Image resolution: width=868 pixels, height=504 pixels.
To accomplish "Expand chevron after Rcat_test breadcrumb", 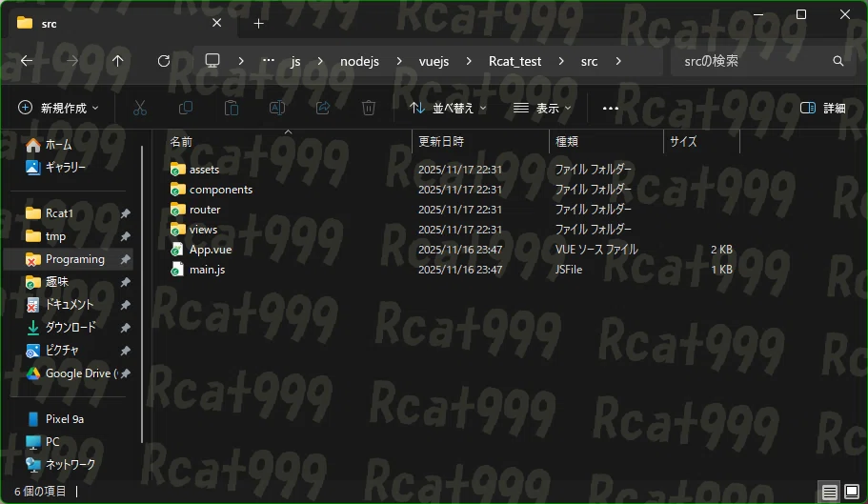I will 561,61.
